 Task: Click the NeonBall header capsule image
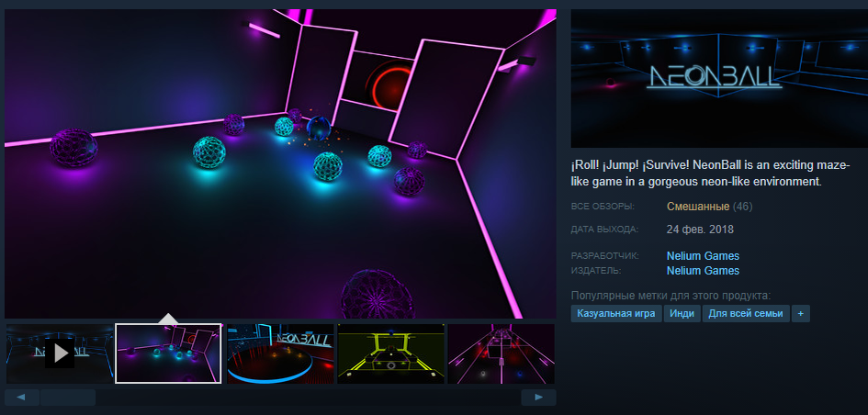coord(719,79)
